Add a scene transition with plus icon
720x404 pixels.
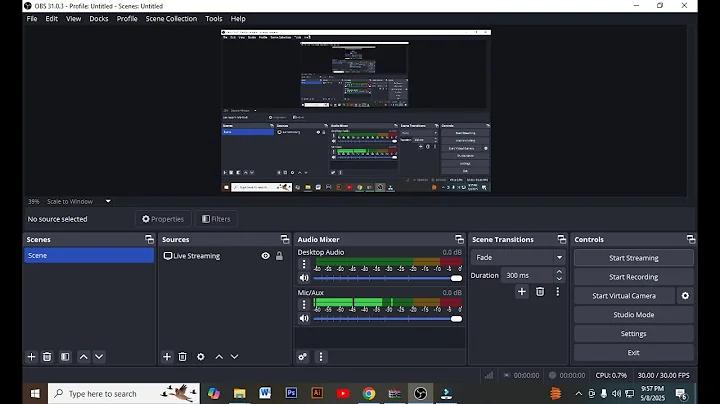point(522,292)
